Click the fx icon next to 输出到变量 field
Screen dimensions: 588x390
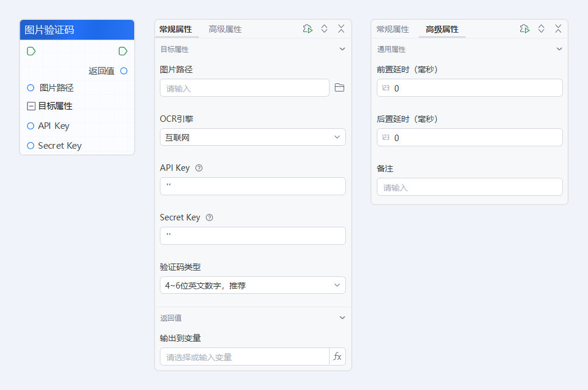pyautogui.click(x=337, y=356)
